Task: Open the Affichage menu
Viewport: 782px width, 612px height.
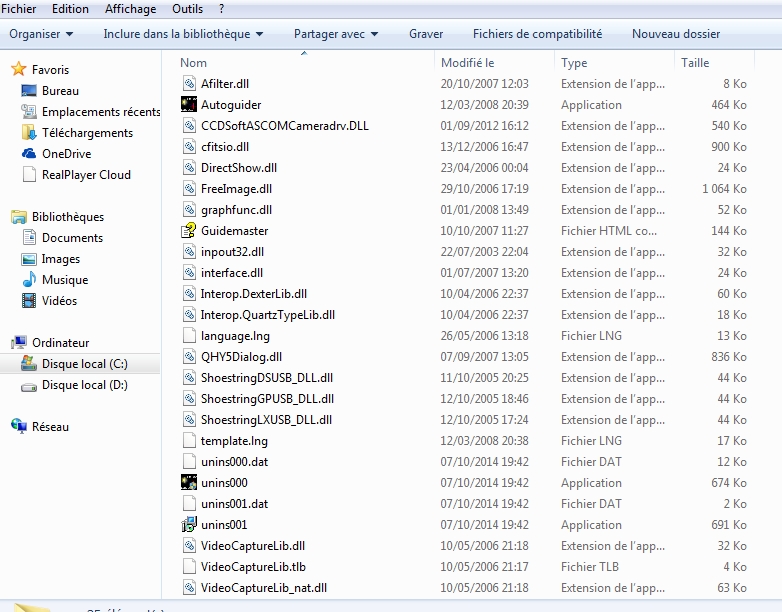Action: point(130,8)
